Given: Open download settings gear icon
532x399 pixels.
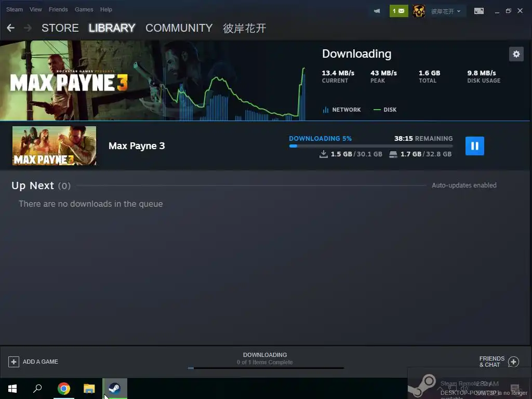Looking at the screenshot, I should [x=516, y=54].
